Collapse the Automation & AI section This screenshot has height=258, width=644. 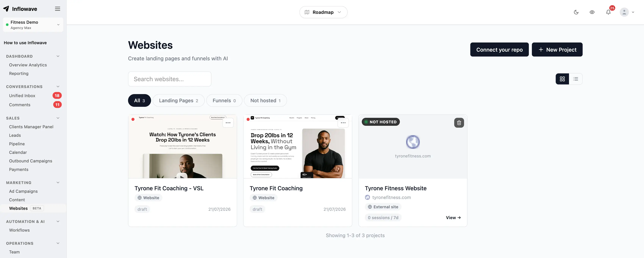(58, 221)
